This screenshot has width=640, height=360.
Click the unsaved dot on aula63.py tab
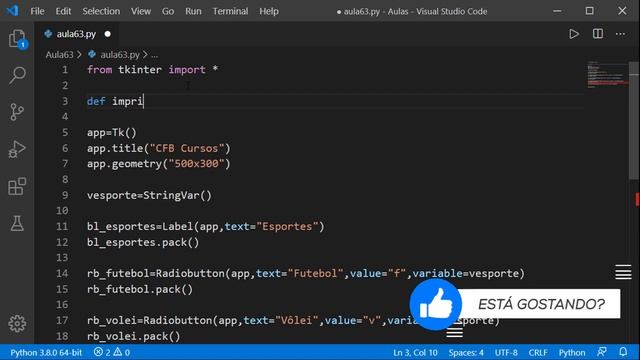(x=107, y=34)
